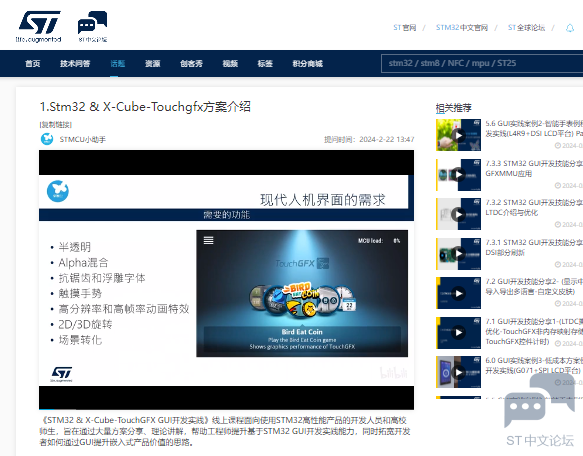Open the STM32中文官网 link

(462, 28)
